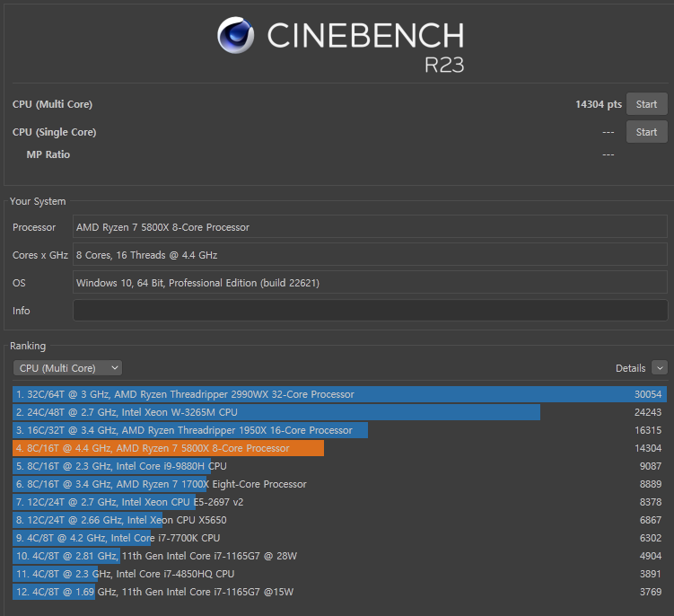Click the CPU (Multi Core) score label

(52, 104)
